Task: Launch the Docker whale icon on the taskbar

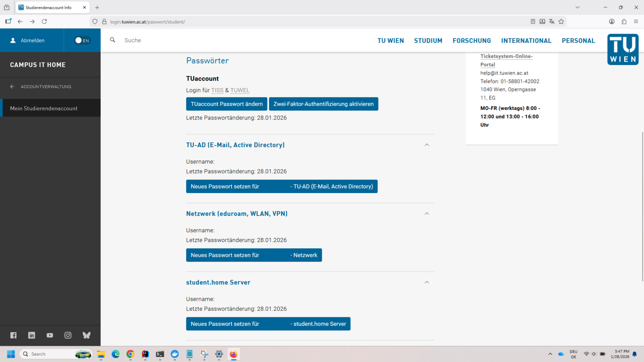Action: click(174, 354)
